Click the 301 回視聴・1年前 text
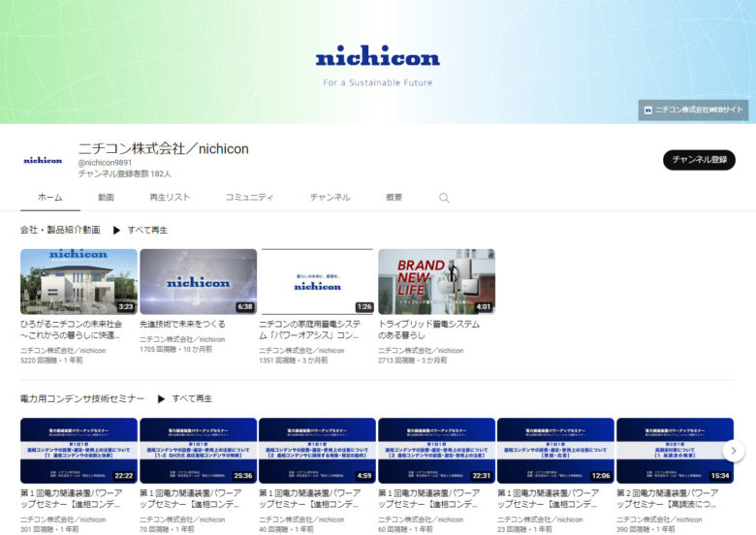 point(49,529)
